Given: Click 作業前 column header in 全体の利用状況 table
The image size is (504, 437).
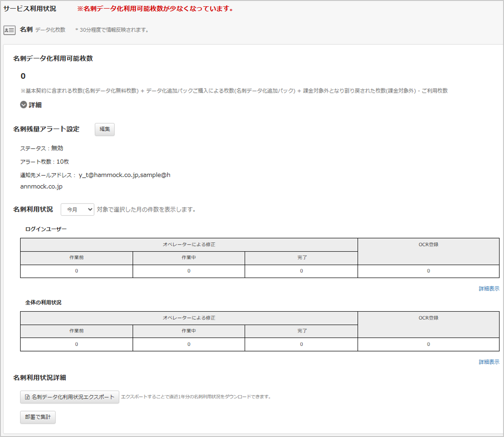Looking at the screenshot, I should pyautogui.click(x=77, y=331).
